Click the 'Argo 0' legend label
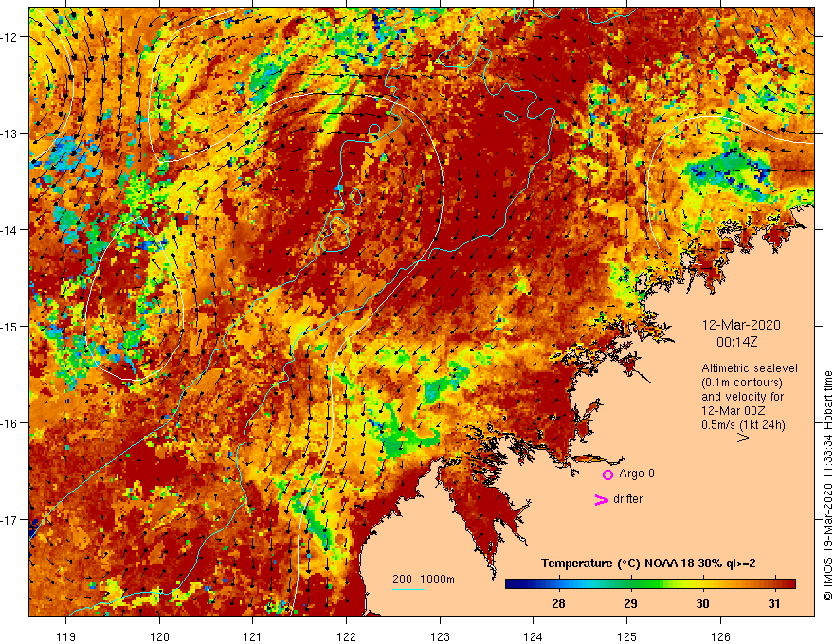Screen dimensions: 834x644 pyautogui.click(x=637, y=474)
